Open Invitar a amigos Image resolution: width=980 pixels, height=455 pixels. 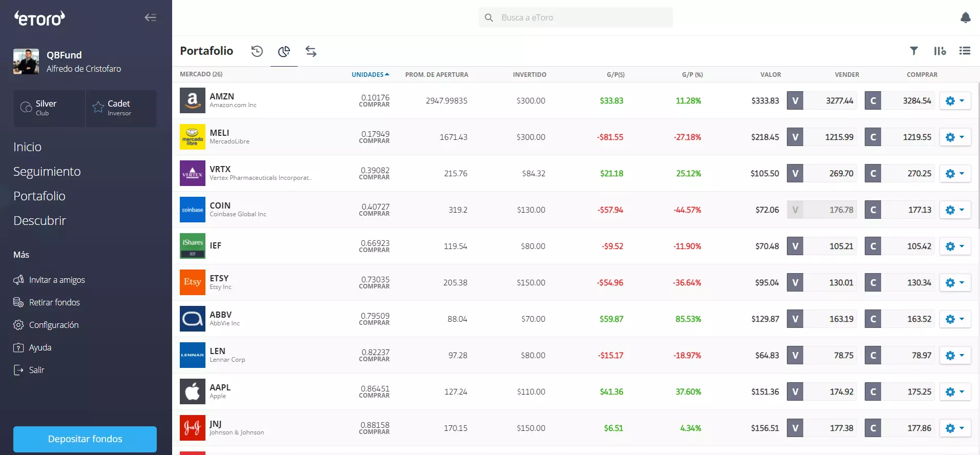[x=49, y=280]
